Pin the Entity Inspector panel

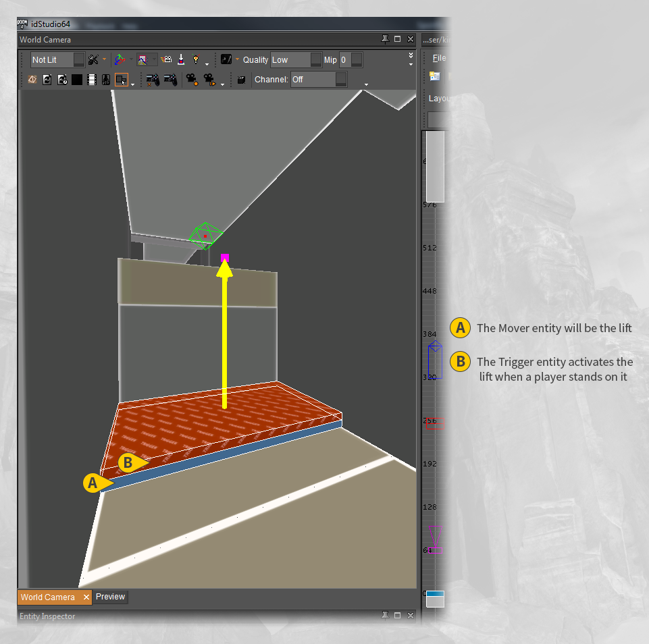point(385,616)
